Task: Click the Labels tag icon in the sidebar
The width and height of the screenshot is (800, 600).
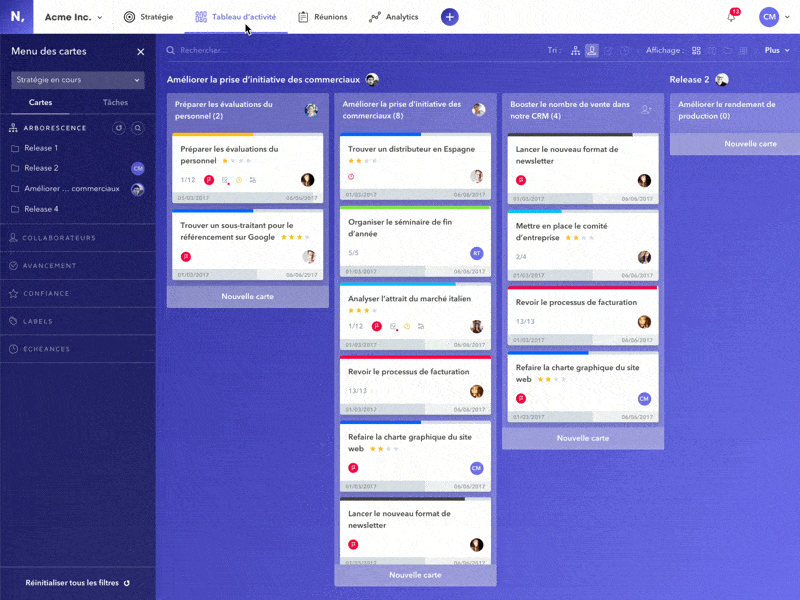Action: [x=14, y=321]
